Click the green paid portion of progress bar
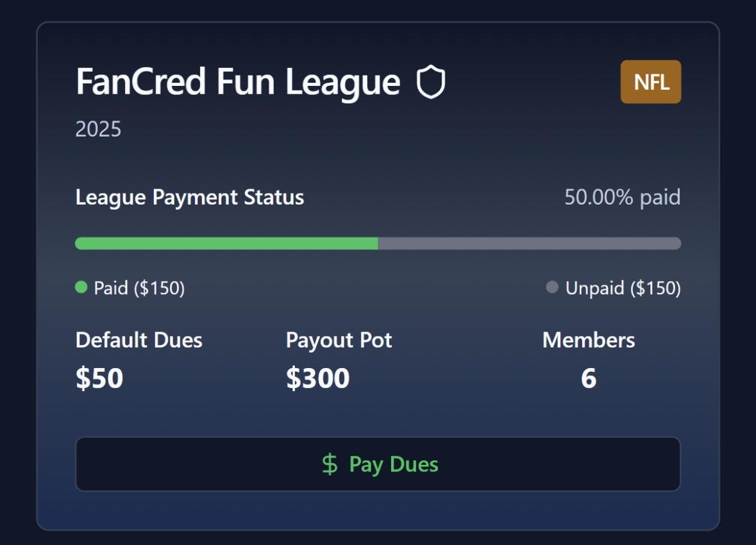 click(226, 244)
